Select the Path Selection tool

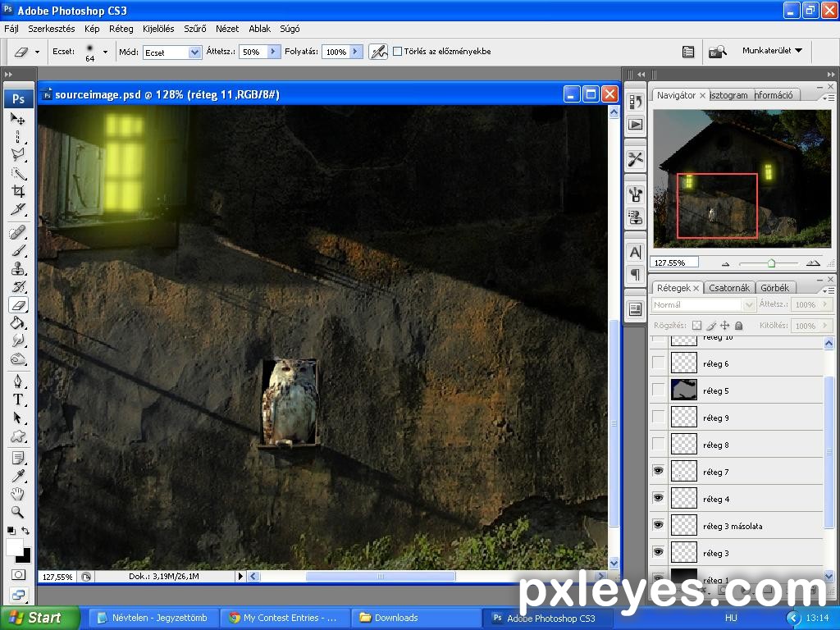[18, 418]
